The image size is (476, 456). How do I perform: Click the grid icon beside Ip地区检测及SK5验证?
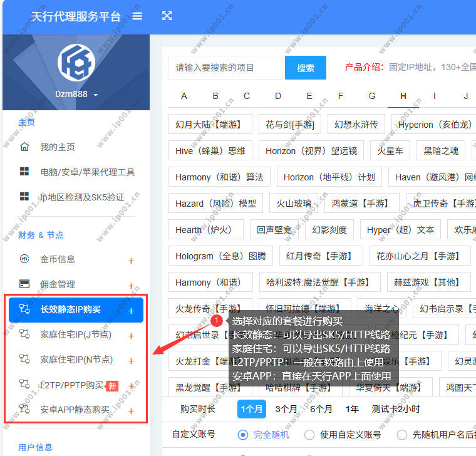(x=25, y=197)
